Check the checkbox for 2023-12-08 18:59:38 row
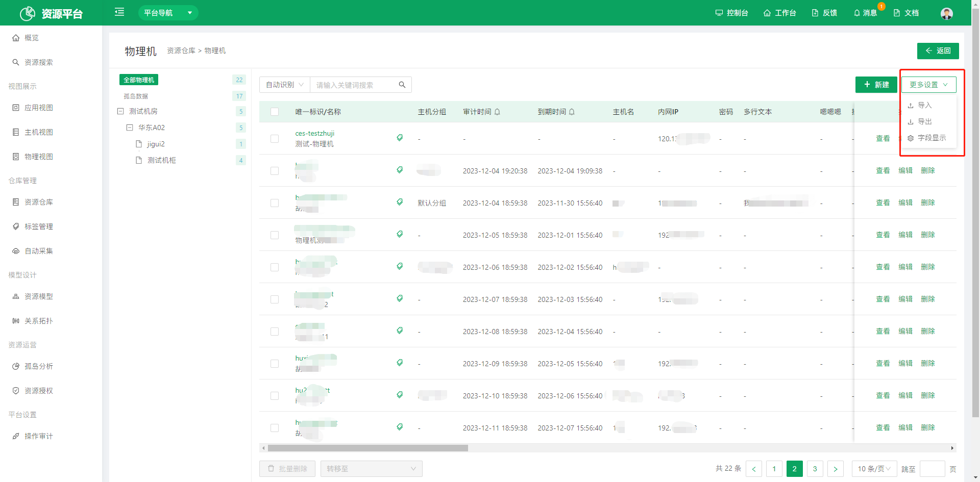The image size is (980, 482). point(275,332)
